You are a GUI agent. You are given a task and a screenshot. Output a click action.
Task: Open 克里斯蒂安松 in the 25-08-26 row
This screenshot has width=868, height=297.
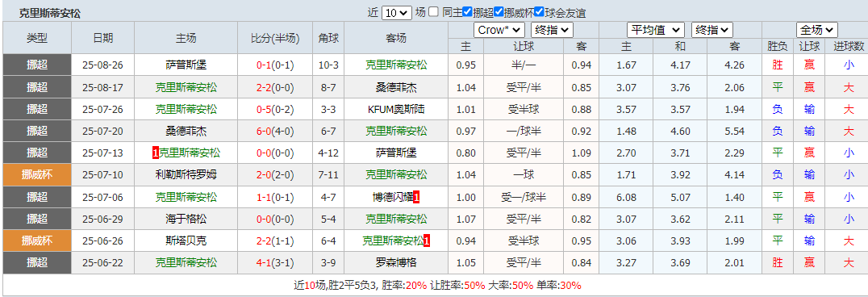pyautogui.click(x=396, y=65)
